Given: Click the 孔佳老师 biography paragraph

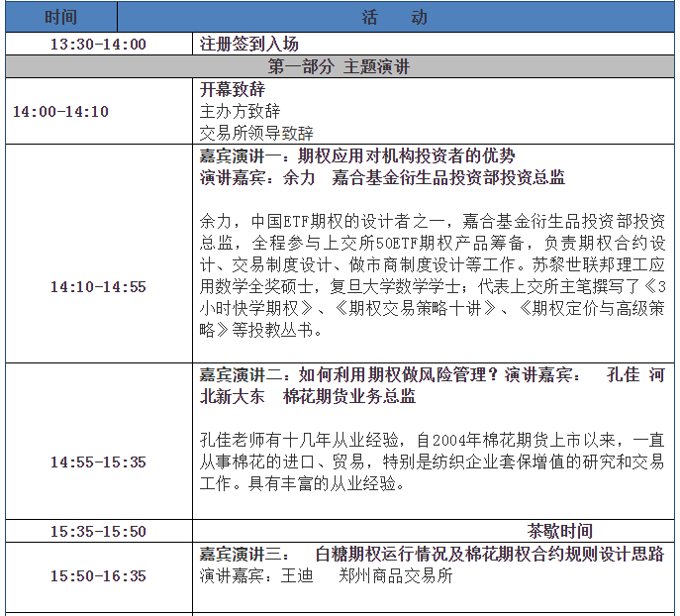Looking at the screenshot, I should pyautogui.click(x=432, y=461).
